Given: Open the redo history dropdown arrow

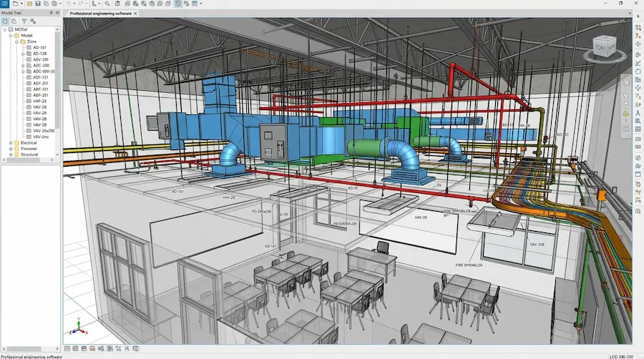Looking at the screenshot, I should coord(87,4).
